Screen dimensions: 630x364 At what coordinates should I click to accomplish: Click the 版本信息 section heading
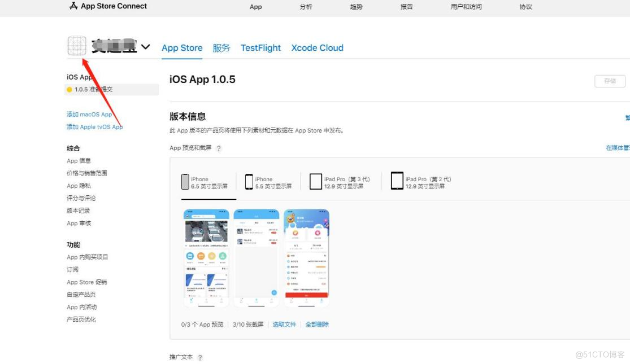tap(188, 116)
